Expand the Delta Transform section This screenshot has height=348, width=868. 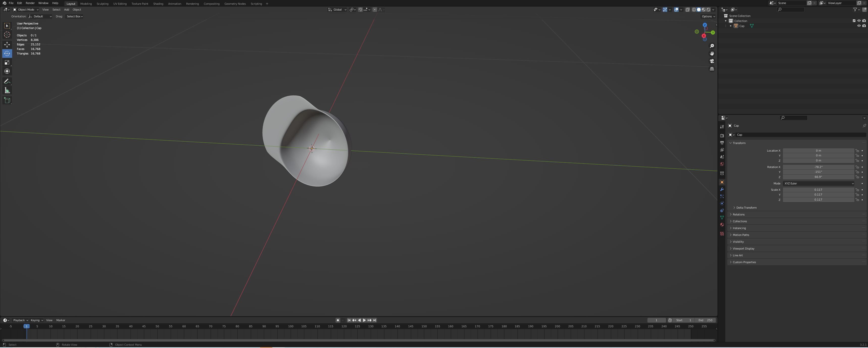[746, 208]
